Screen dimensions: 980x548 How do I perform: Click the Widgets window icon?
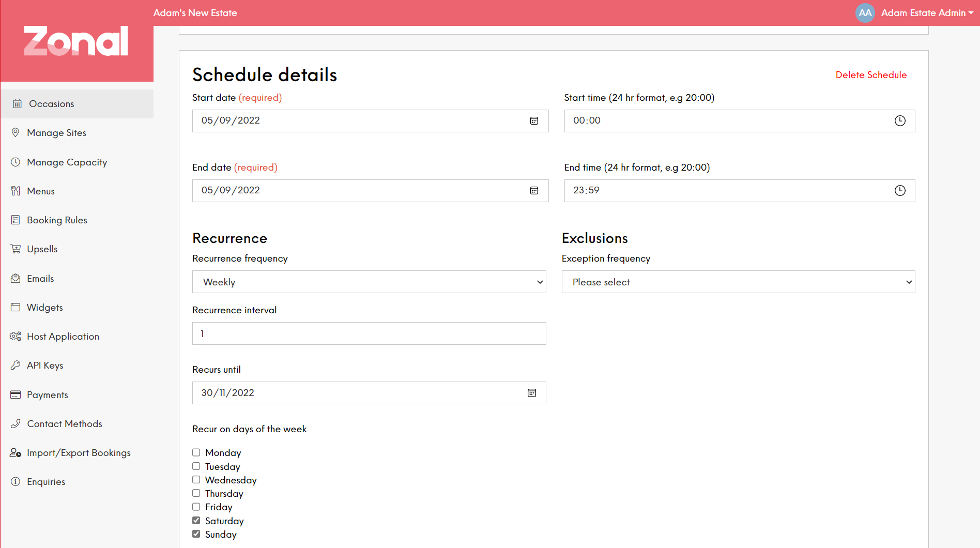16,308
